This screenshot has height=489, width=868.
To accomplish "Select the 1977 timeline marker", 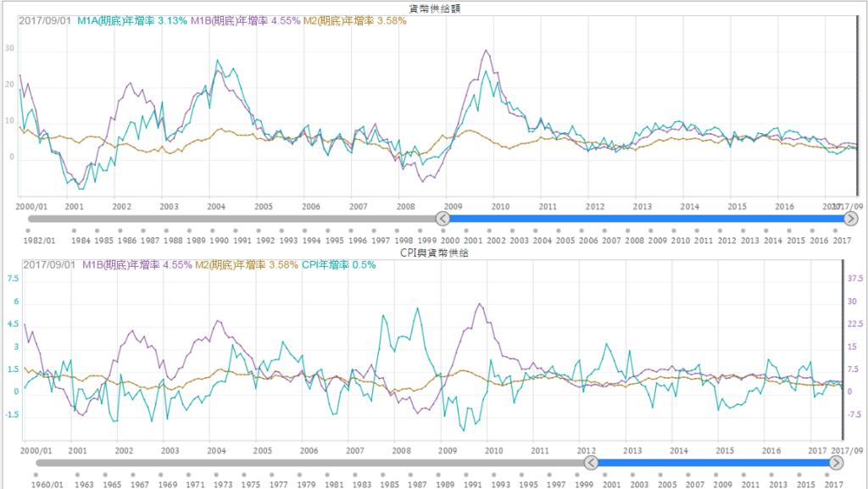I will coord(272,475).
